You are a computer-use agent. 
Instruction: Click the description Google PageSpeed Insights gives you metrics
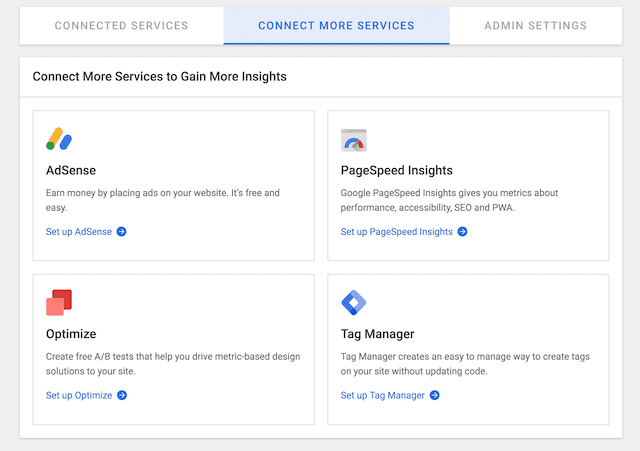[x=449, y=200]
